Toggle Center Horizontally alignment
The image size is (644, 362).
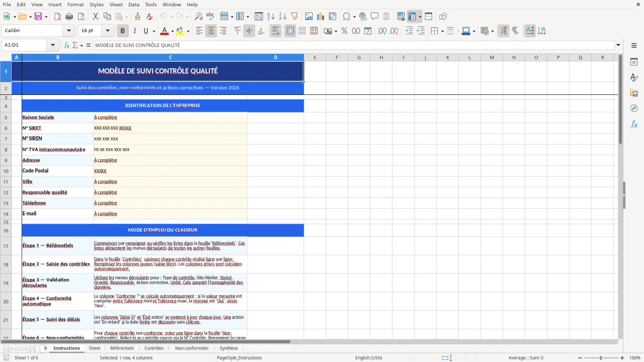[x=211, y=31]
